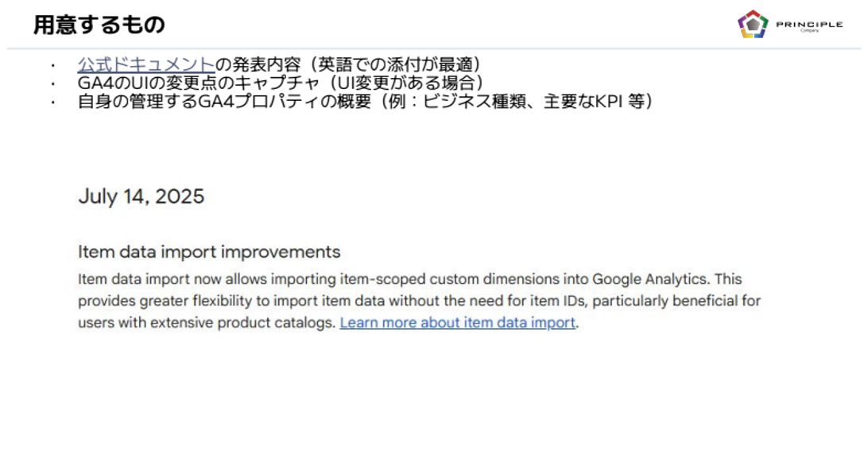This screenshot has height=453, width=868.
Task: Click the slide title 用意するもの
Action: pyautogui.click(x=99, y=25)
